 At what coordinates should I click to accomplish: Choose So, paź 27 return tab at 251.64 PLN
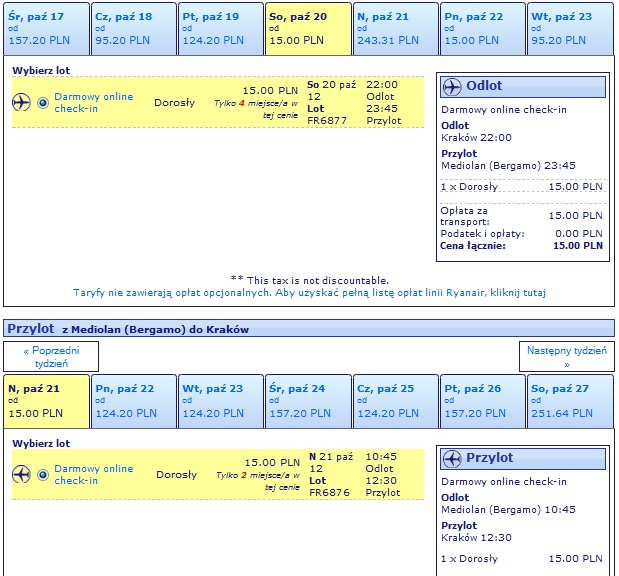[570, 401]
